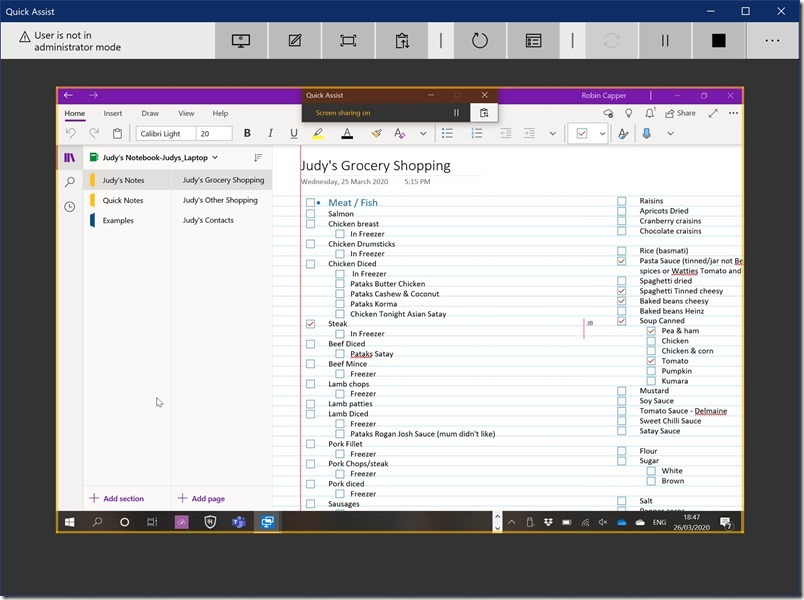
Task: Check the Salmon checkbox
Action: coord(310,214)
